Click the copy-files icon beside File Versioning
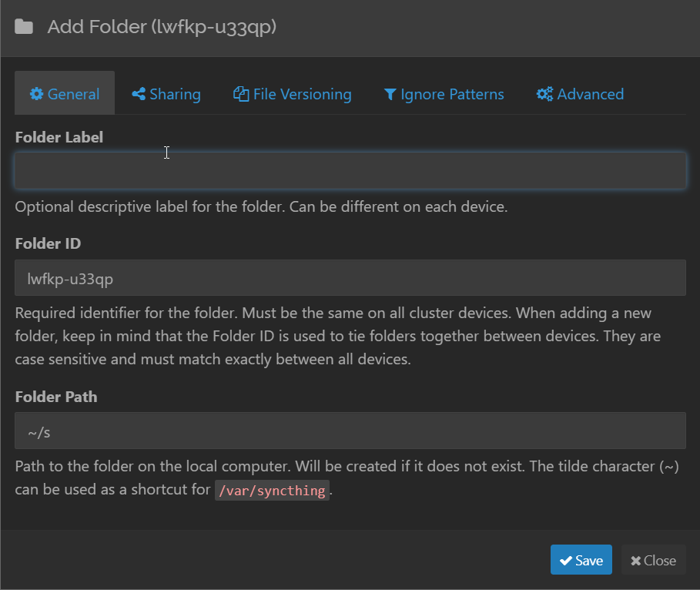This screenshot has width=700, height=590. pos(241,94)
